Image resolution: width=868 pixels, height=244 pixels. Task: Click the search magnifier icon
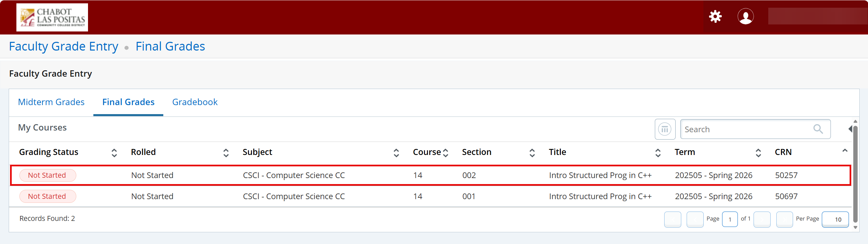click(818, 129)
